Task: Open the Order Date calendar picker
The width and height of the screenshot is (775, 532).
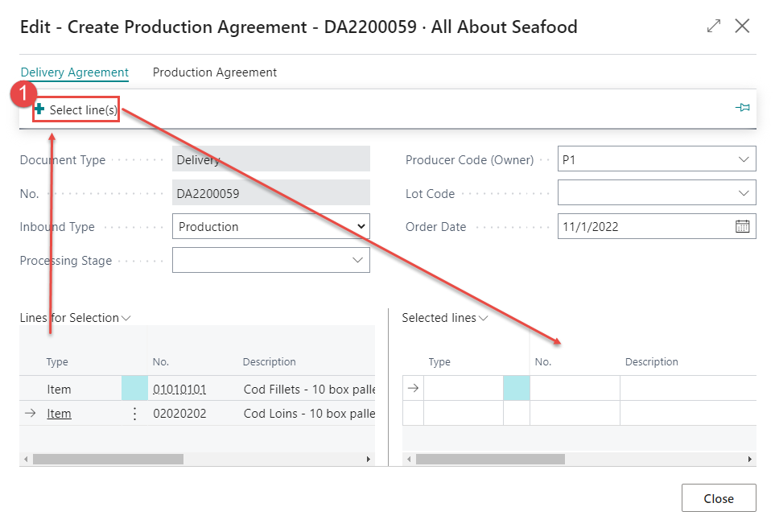Action: click(x=742, y=226)
